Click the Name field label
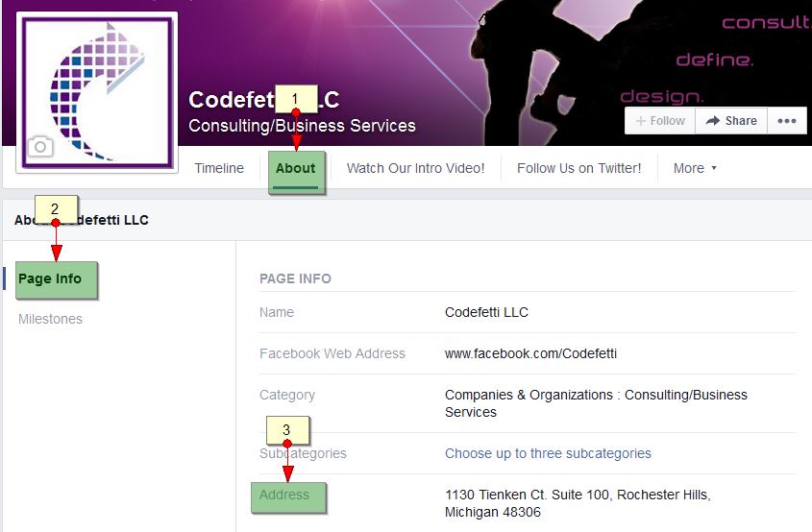The height and width of the screenshot is (532, 812). [x=277, y=312]
